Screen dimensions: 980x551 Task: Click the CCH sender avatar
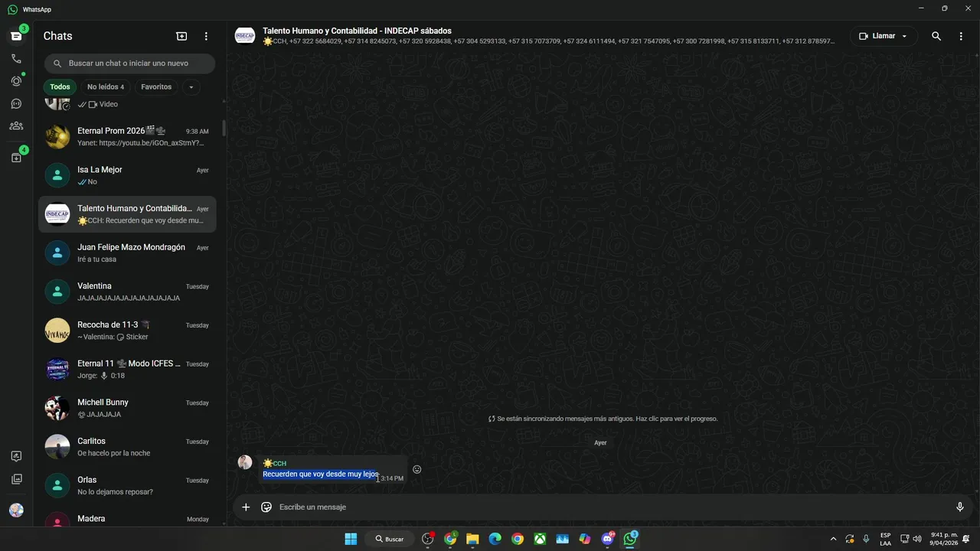pos(245,462)
